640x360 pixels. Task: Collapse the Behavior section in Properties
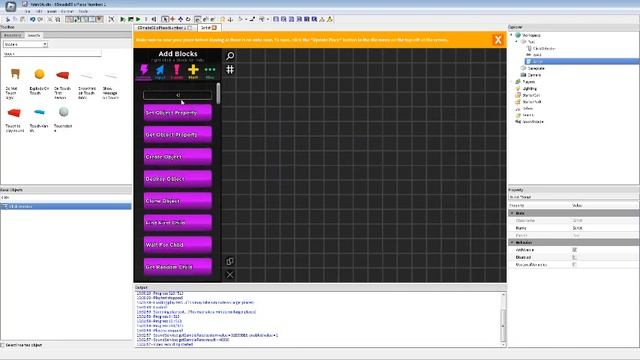[x=512, y=242]
